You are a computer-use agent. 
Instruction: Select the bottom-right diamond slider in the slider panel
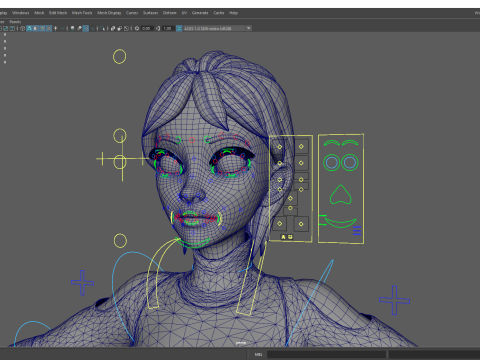point(301,224)
